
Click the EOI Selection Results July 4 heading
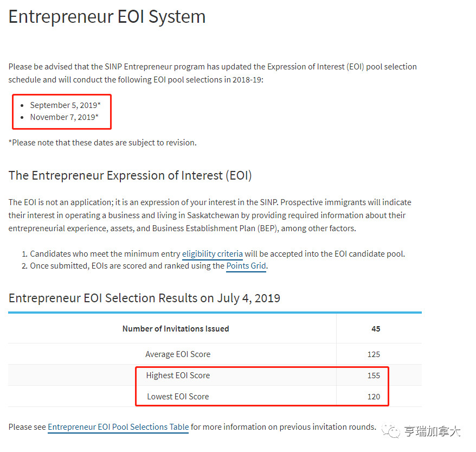(x=144, y=298)
